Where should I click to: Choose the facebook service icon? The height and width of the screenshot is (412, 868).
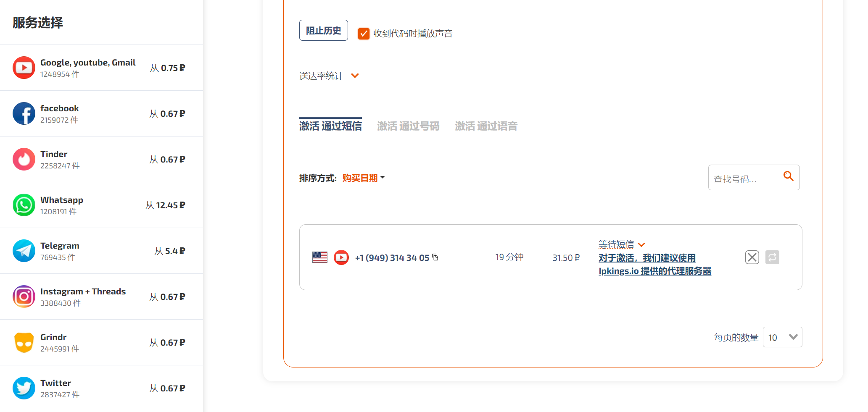click(x=24, y=113)
